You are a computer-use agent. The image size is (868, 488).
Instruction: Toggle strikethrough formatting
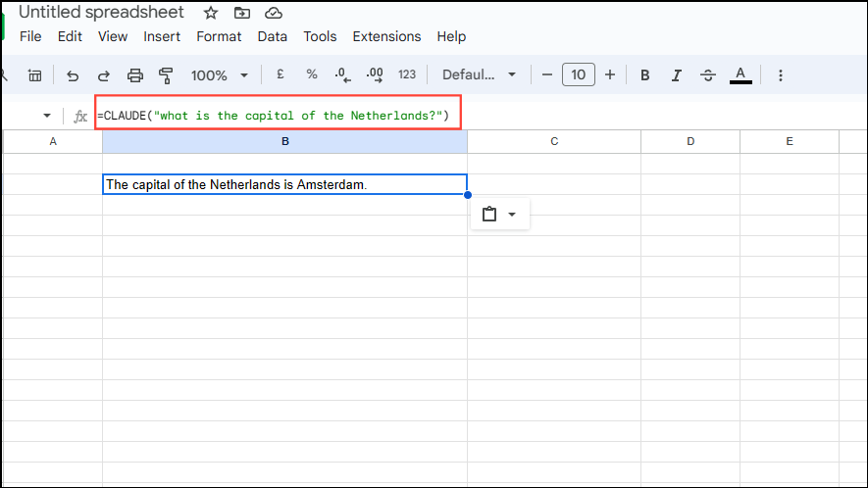(x=708, y=75)
